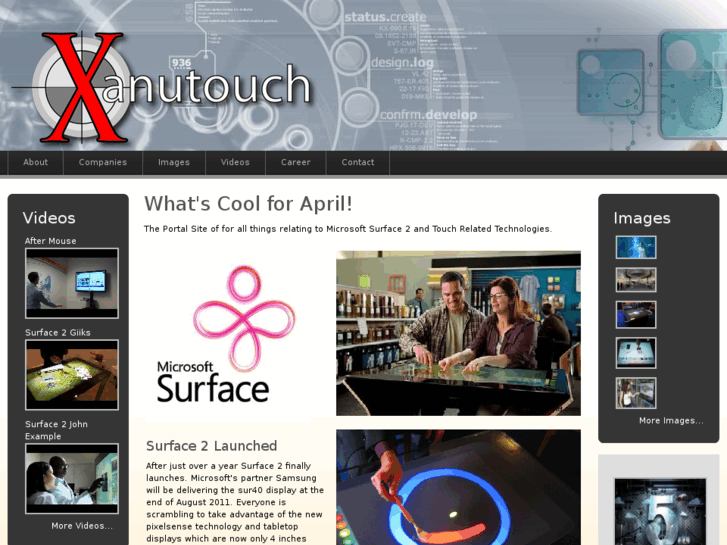Open second image thumbnail showing a hall
Image resolution: width=727 pixels, height=545 pixels.
pyautogui.click(x=636, y=280)
